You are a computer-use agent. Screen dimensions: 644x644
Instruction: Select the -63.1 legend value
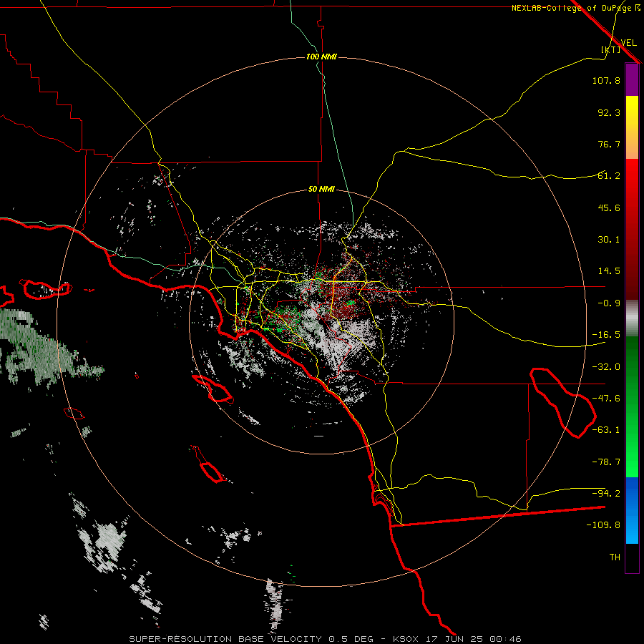coord(606,430)
